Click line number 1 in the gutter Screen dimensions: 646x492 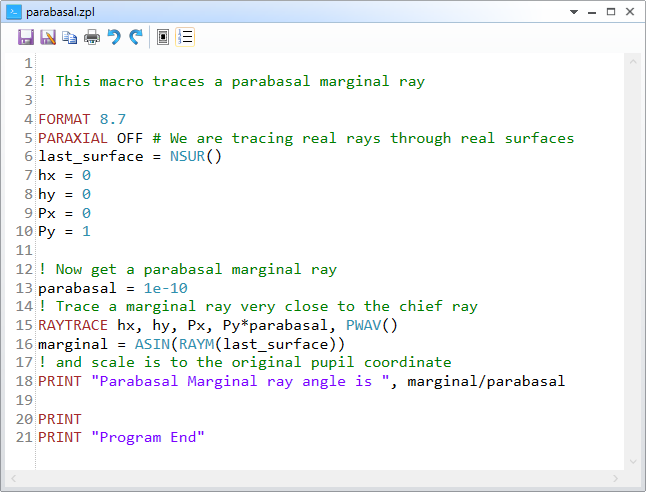tap(28, 63)
